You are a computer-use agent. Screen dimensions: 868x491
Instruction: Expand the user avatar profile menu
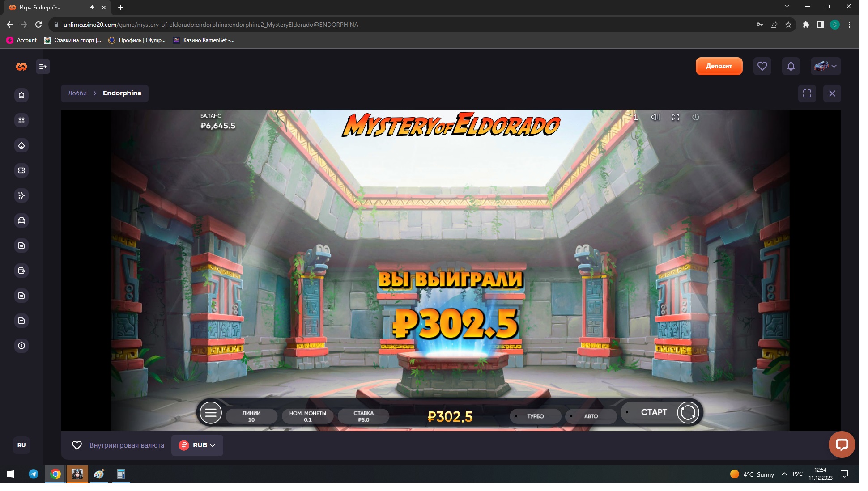tap(825, 66)
